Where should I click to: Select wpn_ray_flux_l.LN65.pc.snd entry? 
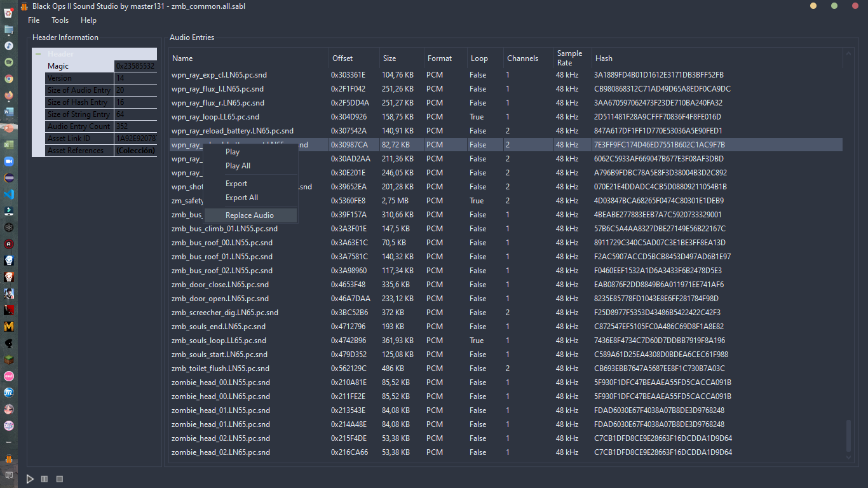click(506, 89)
